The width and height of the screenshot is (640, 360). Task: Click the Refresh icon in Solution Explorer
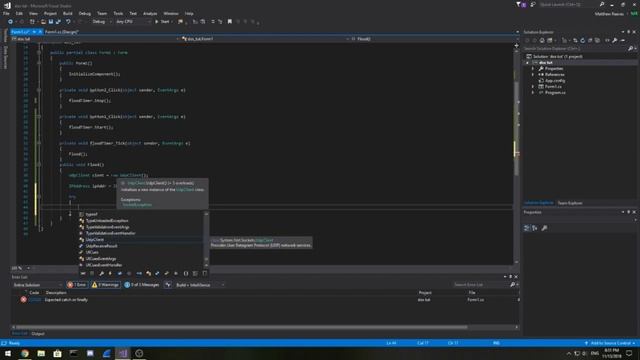point(582,40)
